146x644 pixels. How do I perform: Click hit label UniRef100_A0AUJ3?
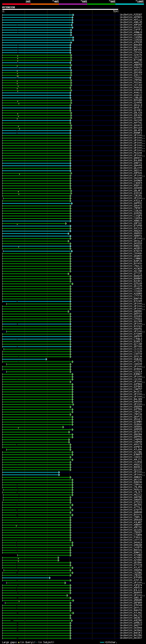coord(131,93)
